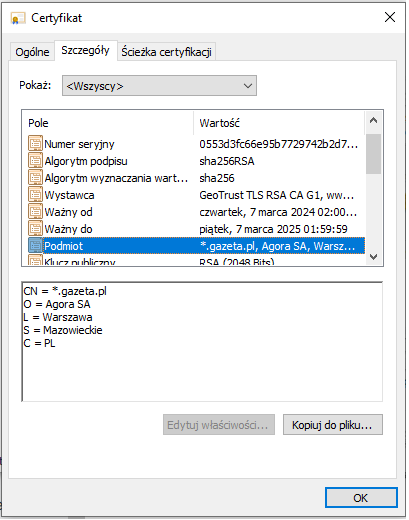Click the CN = *.gazeta.pl line
This screenshot has width=409, height=520.
pos(65,291)
